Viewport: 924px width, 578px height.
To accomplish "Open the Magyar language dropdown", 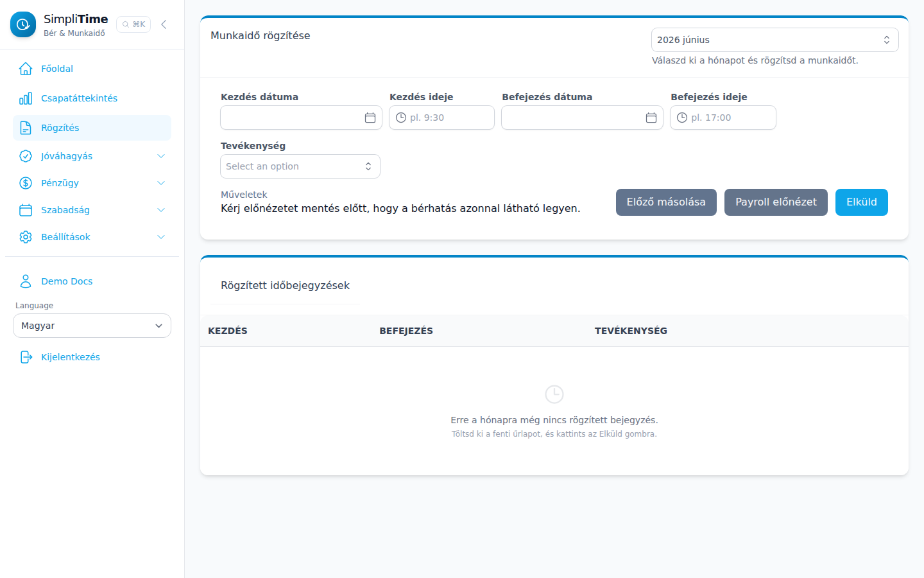I will click(x=92, y=326).
